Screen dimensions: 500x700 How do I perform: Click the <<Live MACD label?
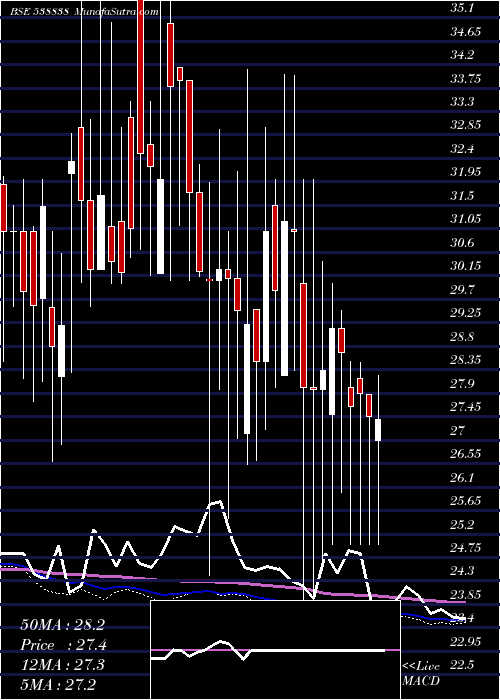tap(421, 674)
